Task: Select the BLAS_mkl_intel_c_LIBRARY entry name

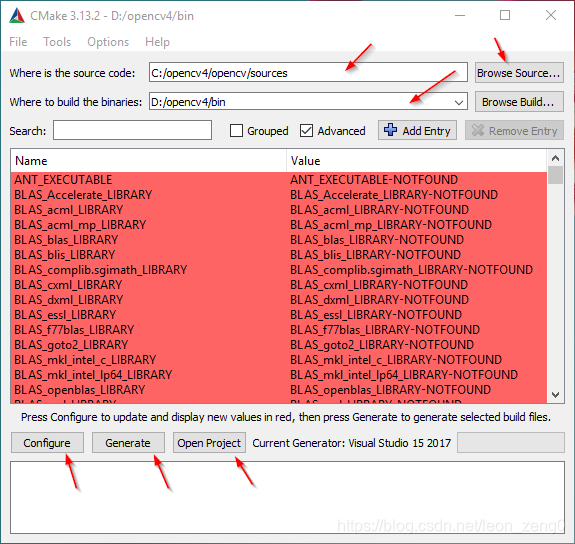Action: [85, 360]
